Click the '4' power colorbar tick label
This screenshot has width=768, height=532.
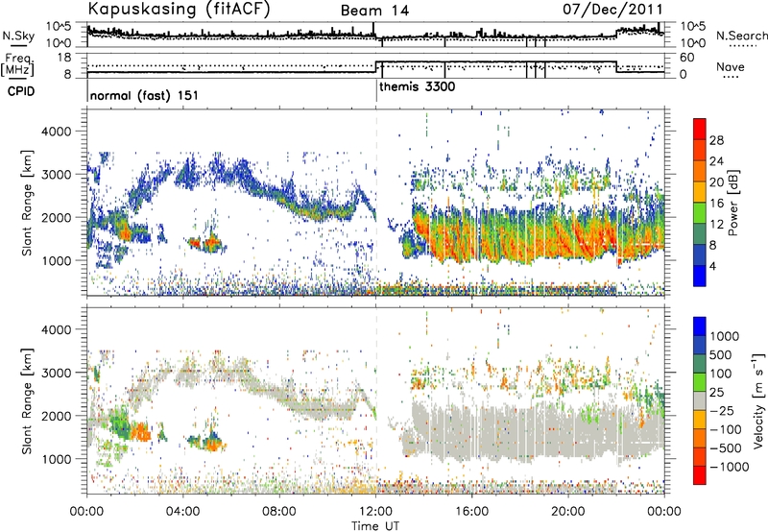tap(712, 267)
